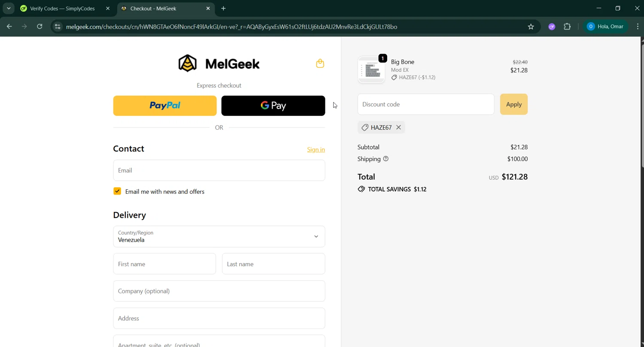This screenshot has height=347, width=644.
Task: Open the browser extensions puzzle icon
Action: [x=567, y=27]
